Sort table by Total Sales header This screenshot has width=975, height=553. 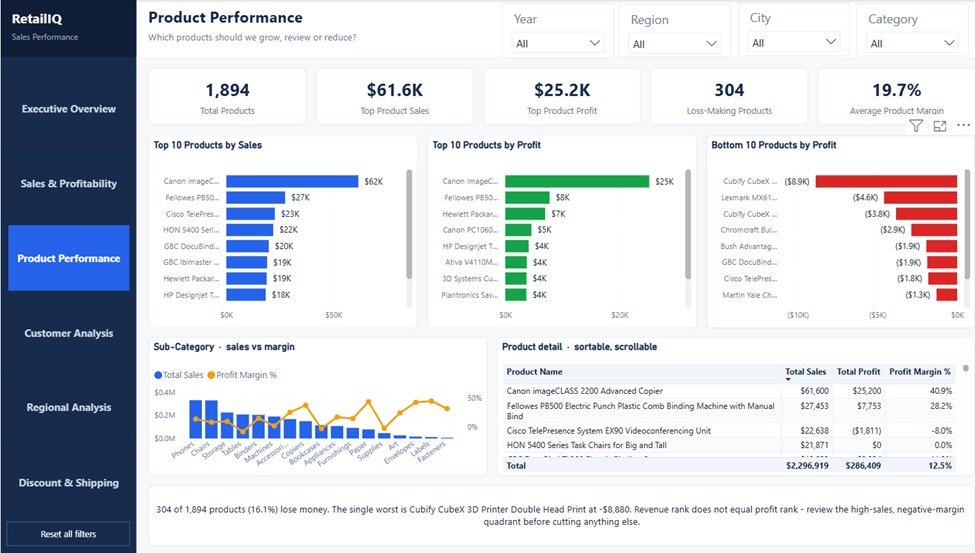point(805,371)
